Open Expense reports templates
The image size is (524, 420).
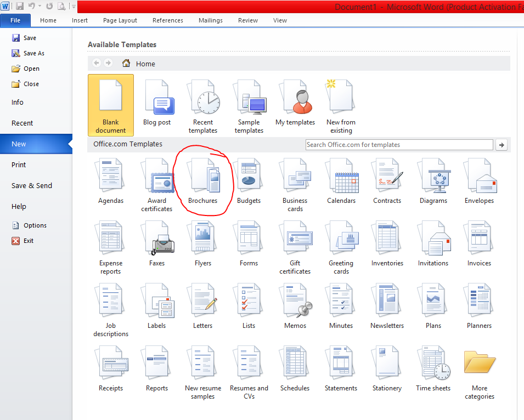[x=111, y=248]
